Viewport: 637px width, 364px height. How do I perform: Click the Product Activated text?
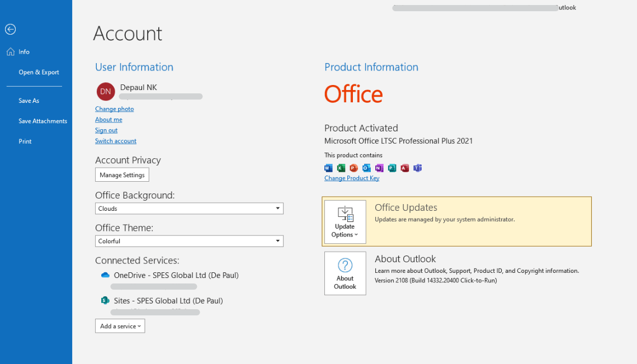361,128
